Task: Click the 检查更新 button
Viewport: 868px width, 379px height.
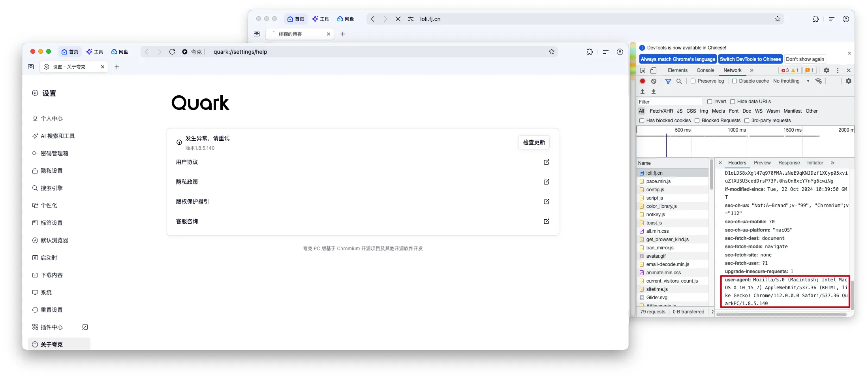Action: 534,142
